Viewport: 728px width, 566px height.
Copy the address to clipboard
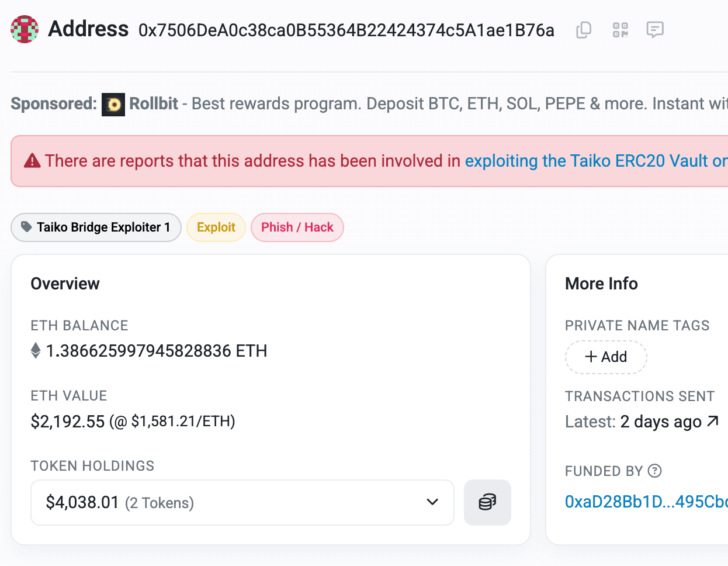(x=584, y=30)
